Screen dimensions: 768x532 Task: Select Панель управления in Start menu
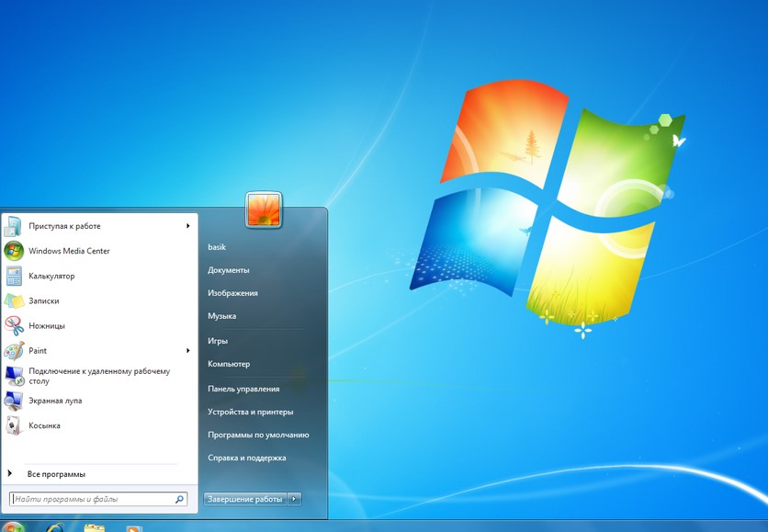(x=243, y=389)
